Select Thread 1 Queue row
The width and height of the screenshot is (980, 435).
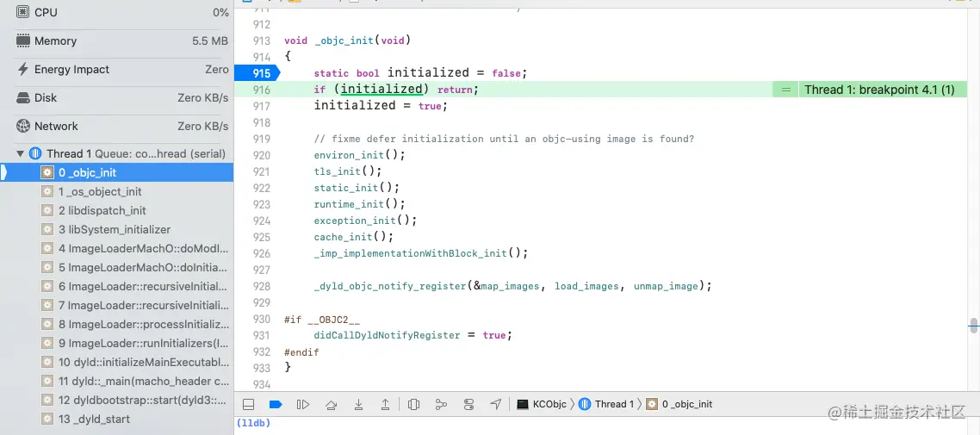[x=117, y=153]
